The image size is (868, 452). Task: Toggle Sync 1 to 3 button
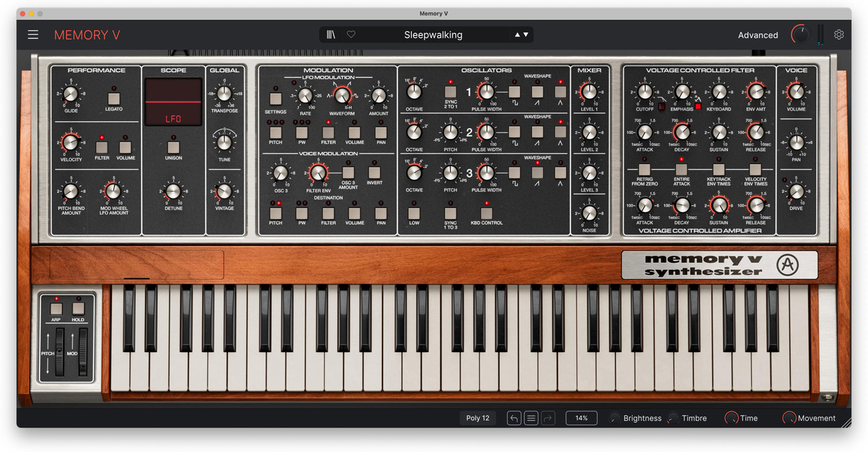pyautogui.click(x=450, y=213)
